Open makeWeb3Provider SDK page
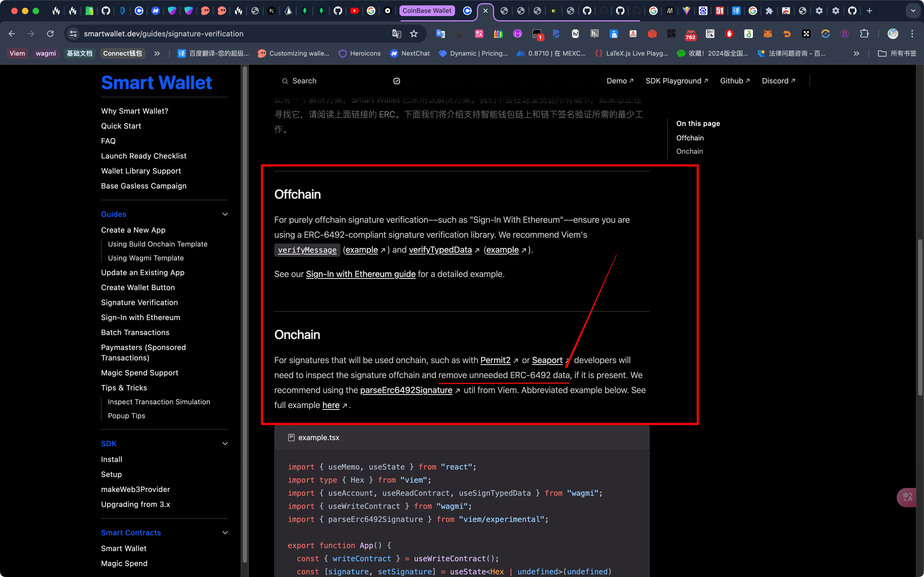The height and width of the screenshot is (577, 924). [136, 489]
